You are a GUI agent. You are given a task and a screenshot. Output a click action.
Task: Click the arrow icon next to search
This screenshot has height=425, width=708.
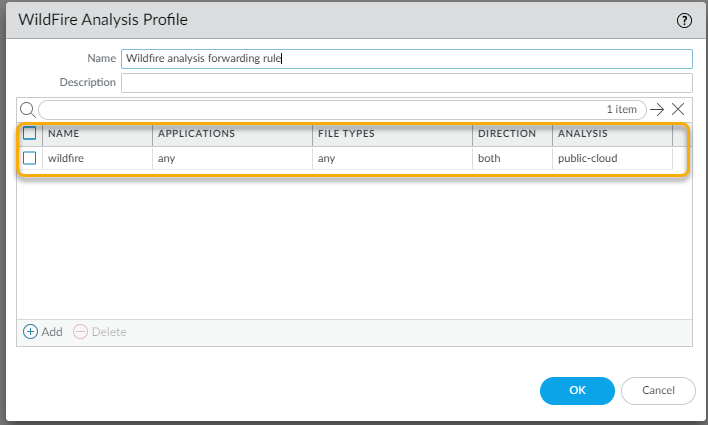pyautogui.click(x=657, y=109)
